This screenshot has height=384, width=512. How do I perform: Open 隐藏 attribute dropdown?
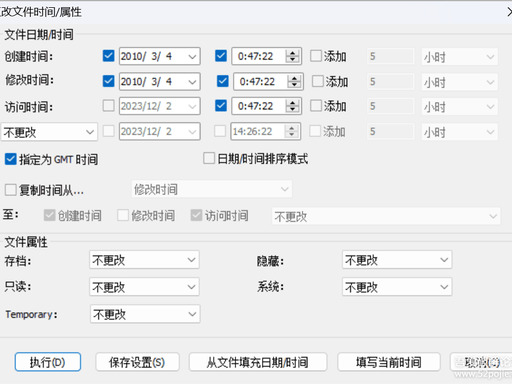pos(397,260)
